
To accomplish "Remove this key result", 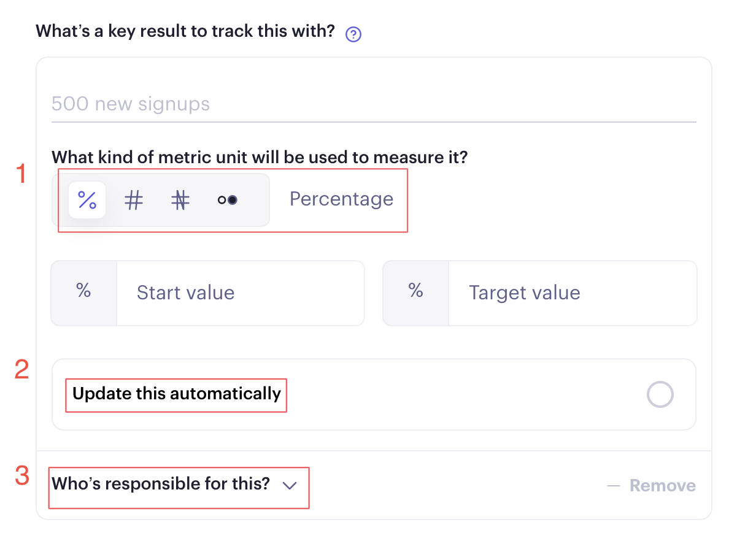I will pyautogui.click(x=663, y=486).
